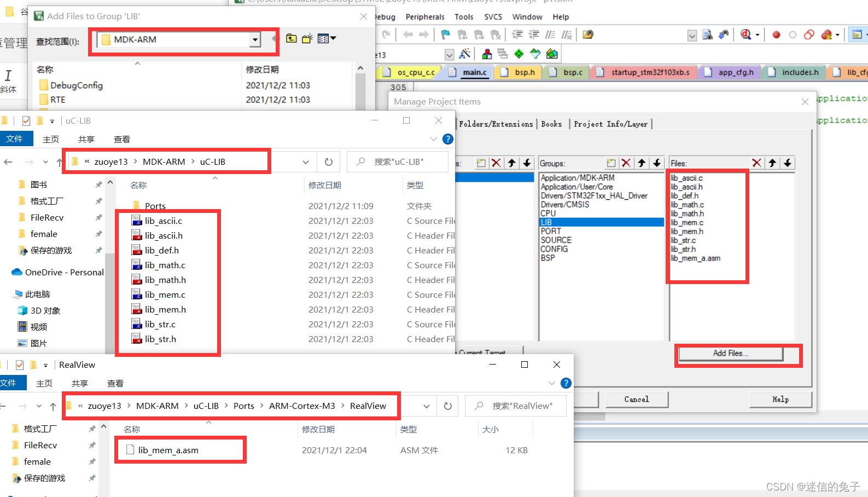Screen dimensions: 868x497
Task: Click the Kill All Breakpoints icon
Action: coord(826,34)
